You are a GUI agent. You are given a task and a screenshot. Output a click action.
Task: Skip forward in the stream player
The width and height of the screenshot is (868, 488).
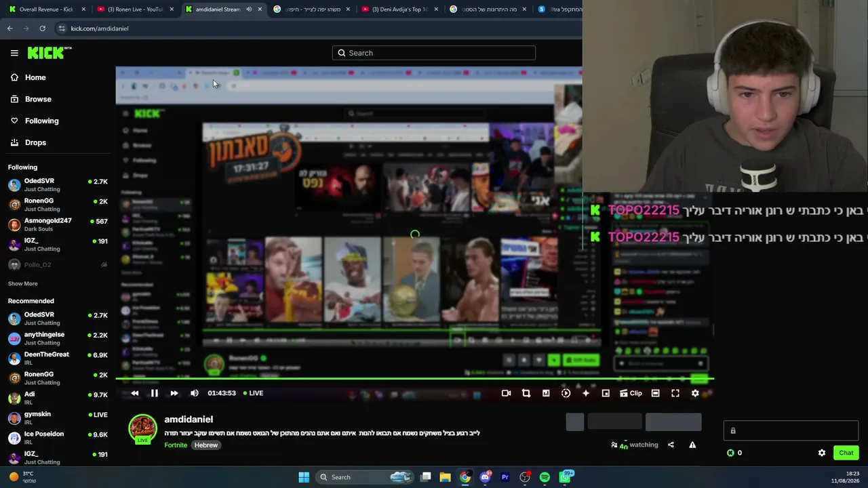click(174, 393)
